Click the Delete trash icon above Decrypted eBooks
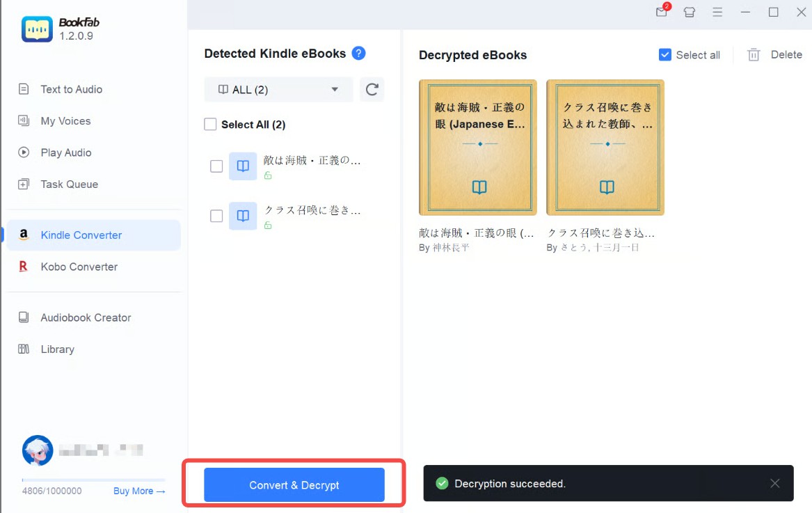The width and height of the screenshot is (812, 513). (x=754, y=54)
